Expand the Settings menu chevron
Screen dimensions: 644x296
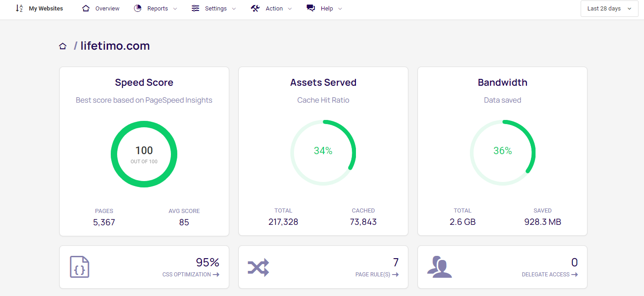[x=234, y=9]
